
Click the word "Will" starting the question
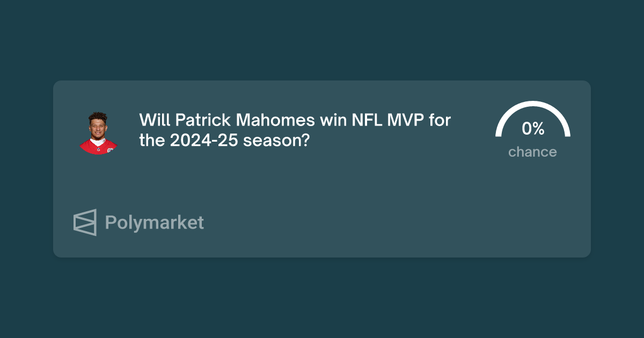tap(155, 120)
